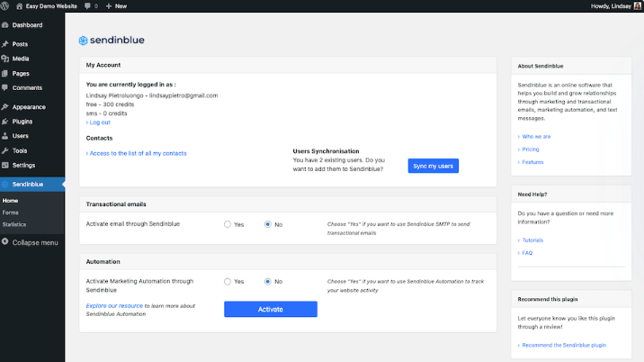Open the Tutorials help link
Viewport: 644px width, 362px height.
[532, 240]
